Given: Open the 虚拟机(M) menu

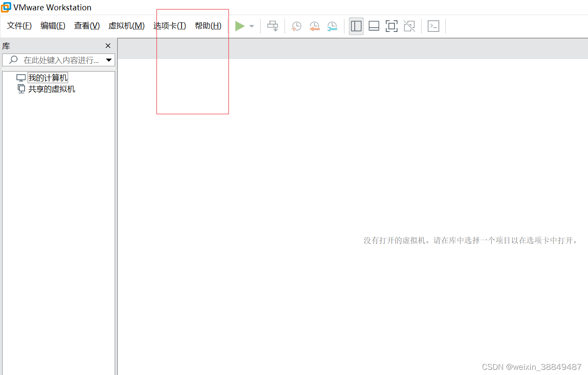Looking at the screenshot, I should pos(126,26).
